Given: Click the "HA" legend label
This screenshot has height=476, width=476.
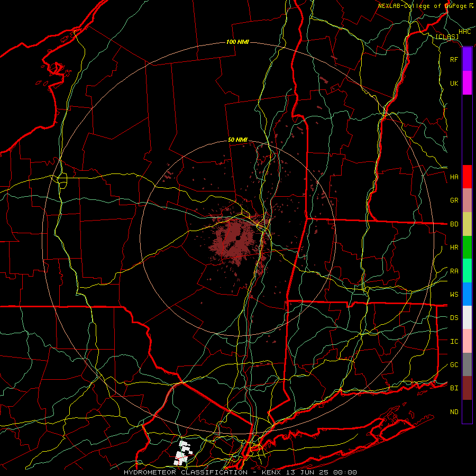Looking at the screenshot, I should 454,177.
